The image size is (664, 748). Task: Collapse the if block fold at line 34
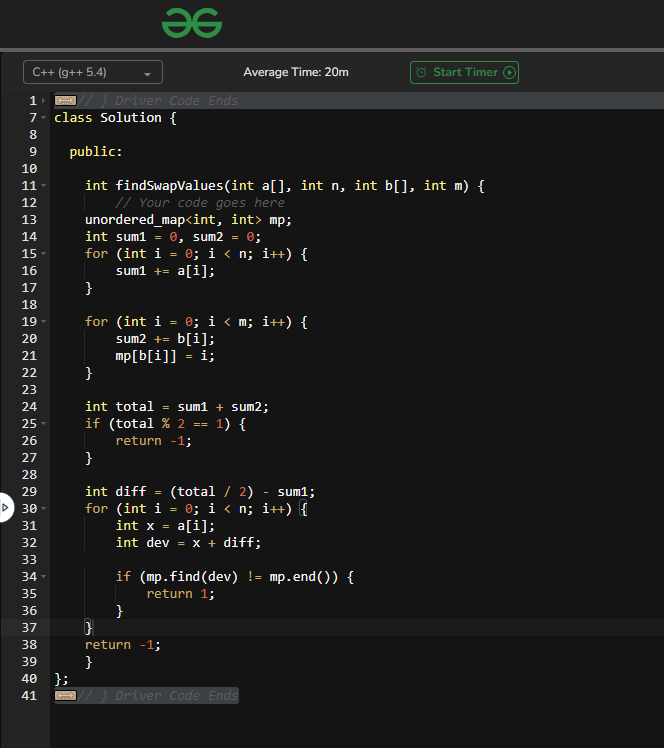tap(43, 577)
